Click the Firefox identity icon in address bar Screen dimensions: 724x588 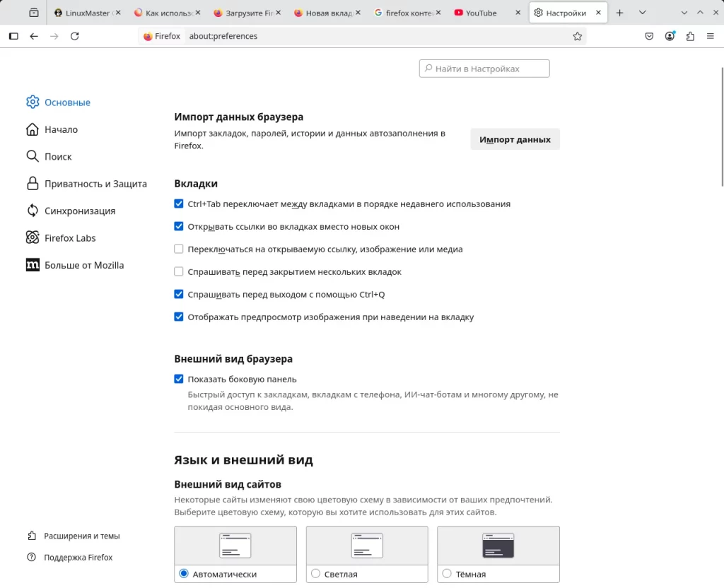click(148, 36)
